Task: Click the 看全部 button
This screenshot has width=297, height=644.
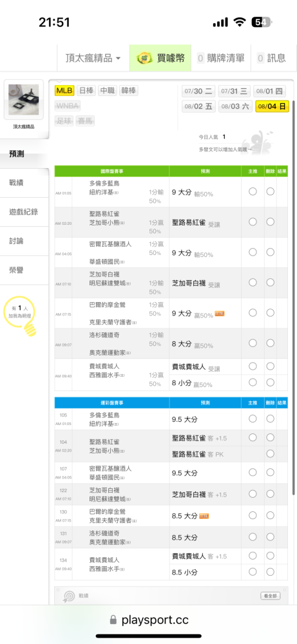Action: 271,596
